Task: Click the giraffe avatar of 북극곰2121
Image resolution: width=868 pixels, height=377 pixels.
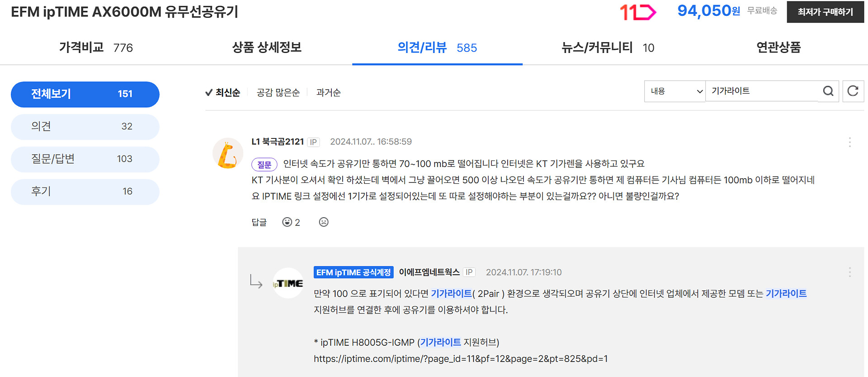Action: [x=227, y=153]
